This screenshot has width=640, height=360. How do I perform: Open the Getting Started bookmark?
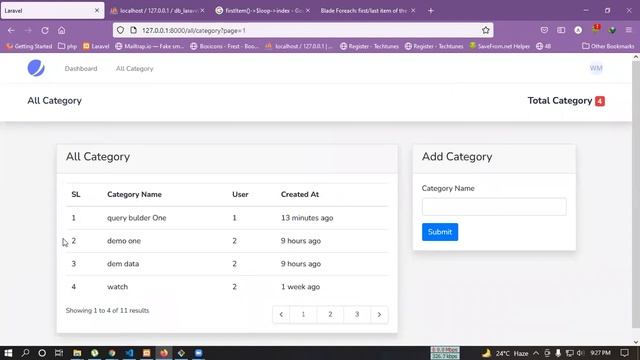[x=29, y=46]
